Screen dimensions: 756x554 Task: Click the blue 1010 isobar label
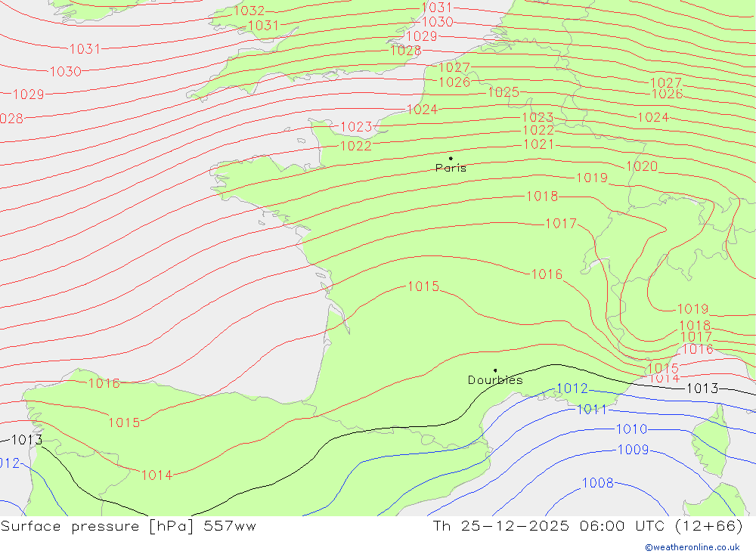tap(631, 429)
